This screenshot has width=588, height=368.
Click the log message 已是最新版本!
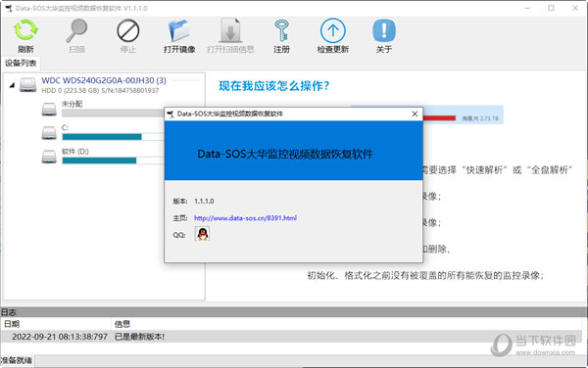[x=139, y=337]
